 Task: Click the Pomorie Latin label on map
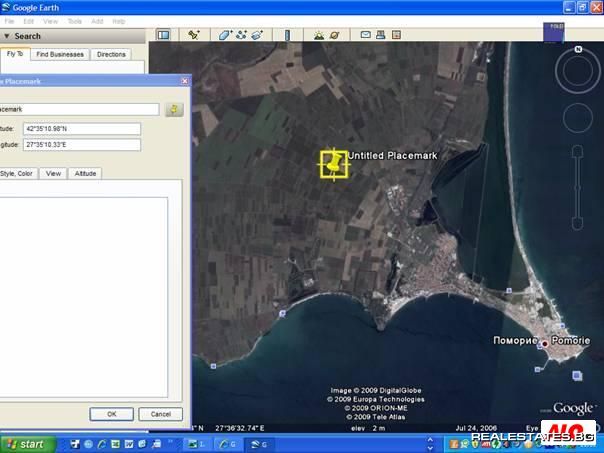click(x=570, y=341)
